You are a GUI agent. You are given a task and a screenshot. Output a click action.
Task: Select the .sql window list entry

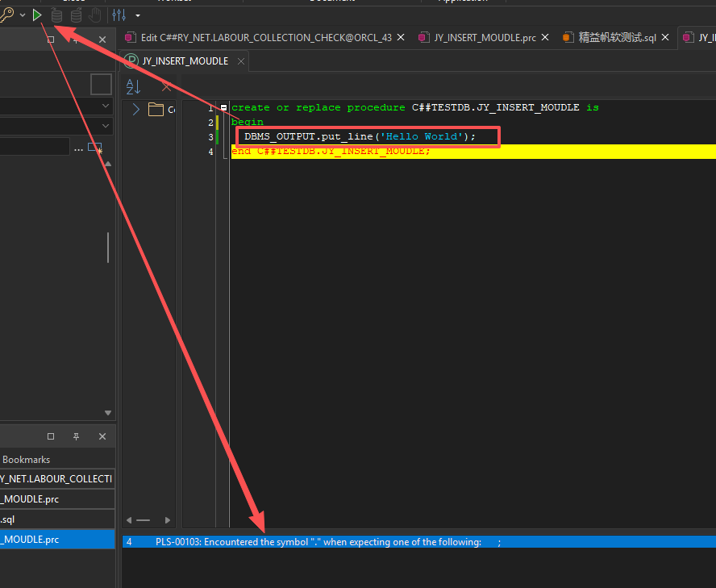[x=57, y=519]
